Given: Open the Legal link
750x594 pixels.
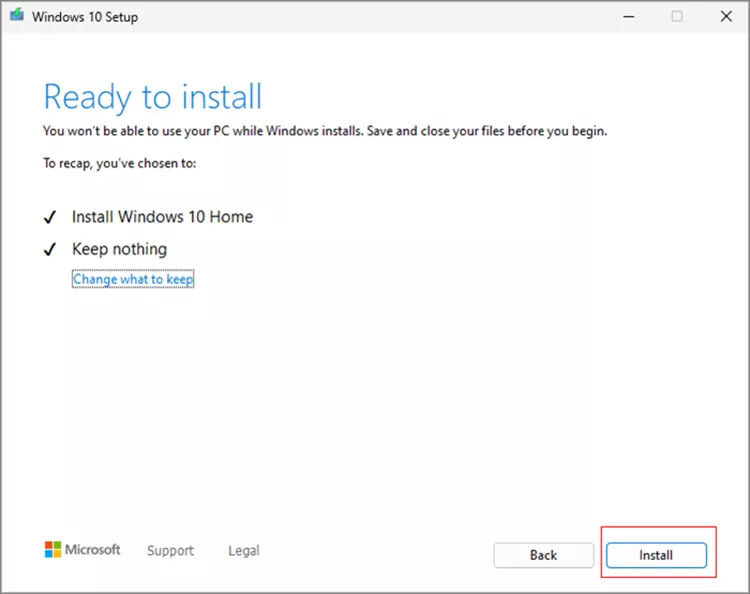Looking at the screenshot, I should point(244,550).
